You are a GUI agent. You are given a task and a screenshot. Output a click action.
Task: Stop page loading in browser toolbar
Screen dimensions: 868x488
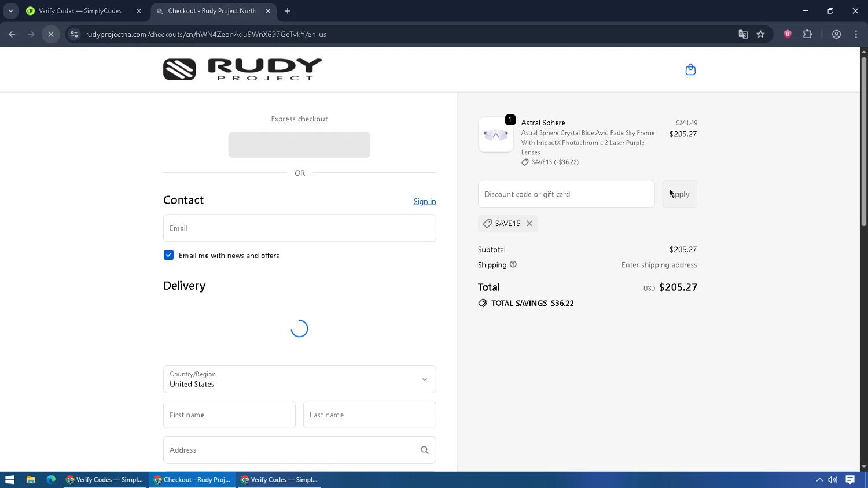51,34
